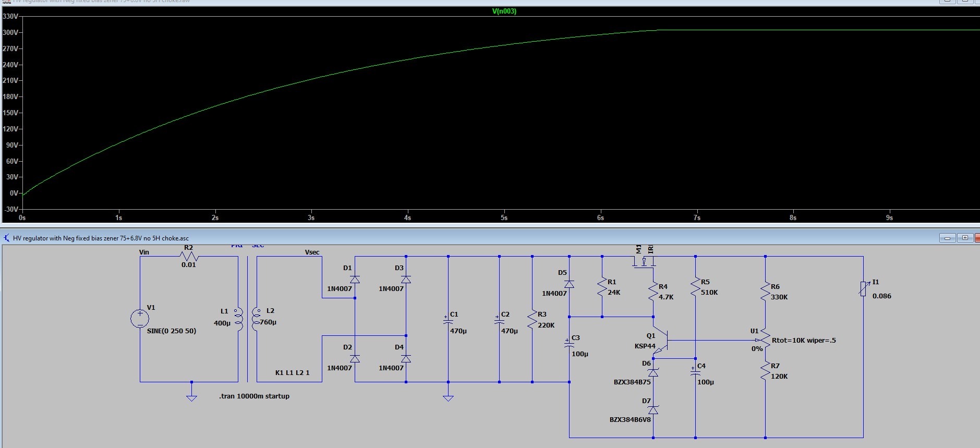Screen dimensions: 980x448
Task: Click the 1N4007 label below D5
Action: point(554,294)
